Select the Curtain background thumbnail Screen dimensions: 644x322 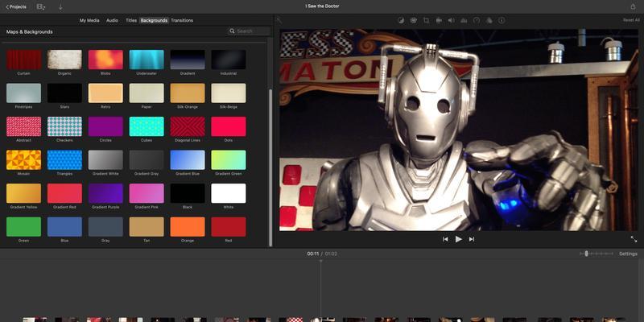pos(24,60)
